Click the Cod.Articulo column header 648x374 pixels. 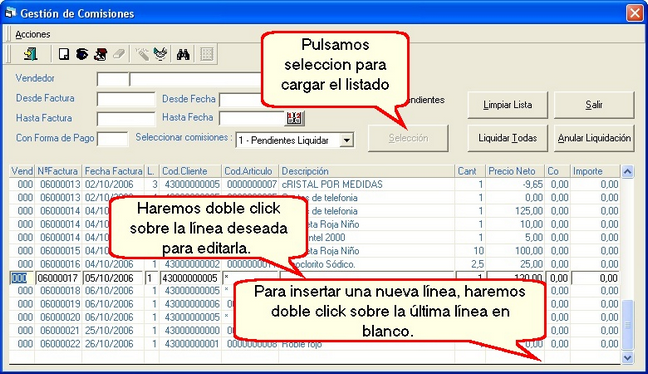(250, 171)
